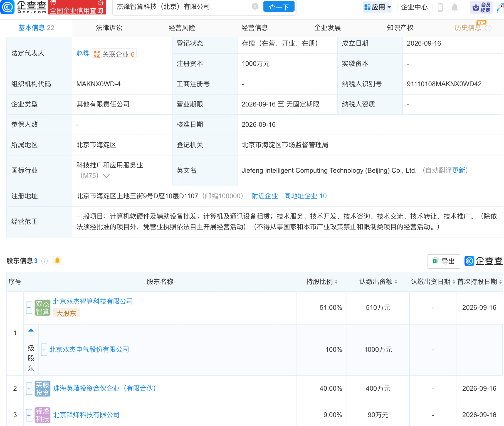Image resolution: width=504 pixels, height=426 pixels.
Task: Expand the 珠海英藤投资合伙企业 shareholder row
Action: click(x=29, y=388)
